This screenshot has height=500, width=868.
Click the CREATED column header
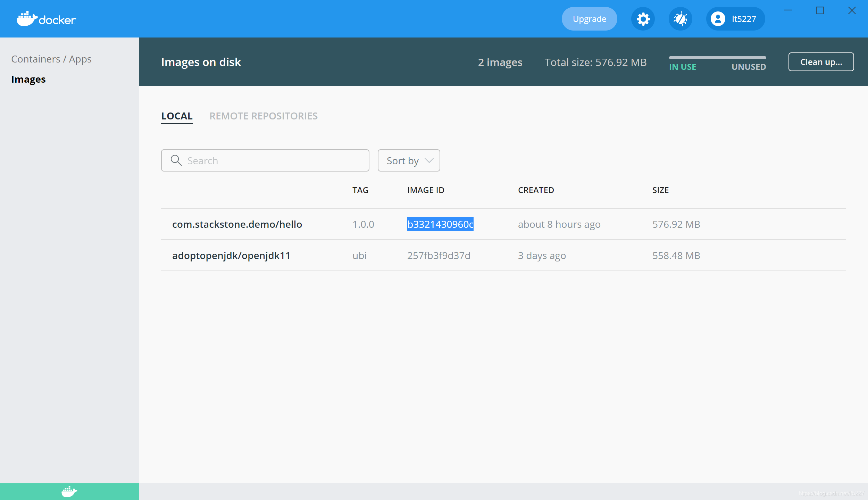pyautogui.click(x=536, y=190)
